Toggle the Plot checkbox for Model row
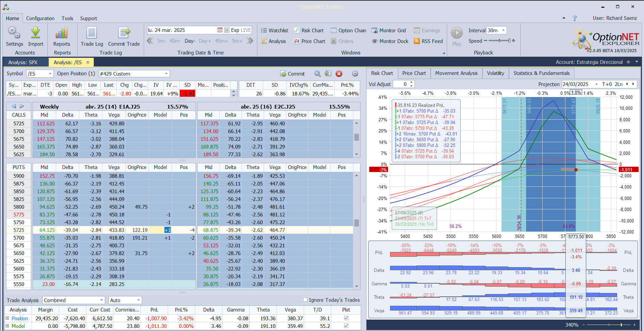This screenshot has width=644, height=331. pyautogui.click(x=346, y=326)
